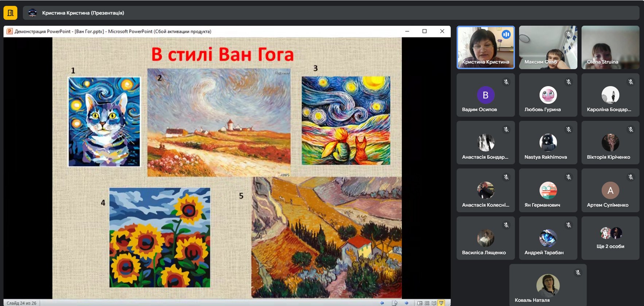Click the cat painting numbered 1
Image resolution: width=644 pixels, height=306 pixels.
(104, 122)
